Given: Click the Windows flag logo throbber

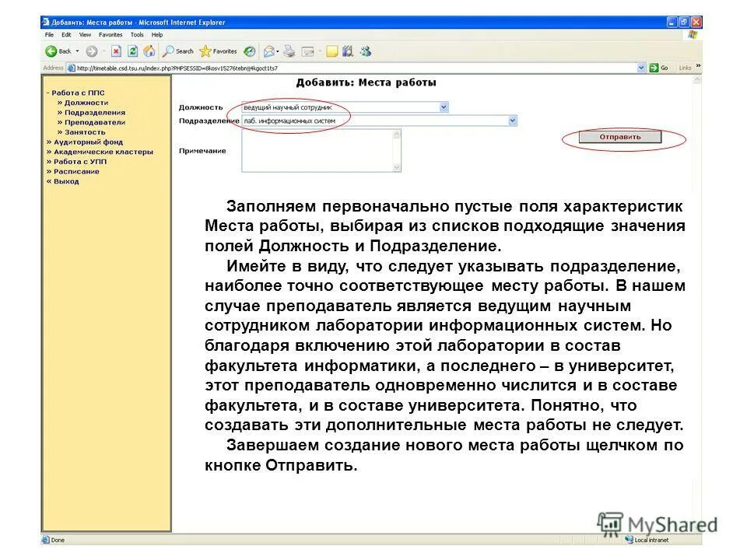Looking at the screenshot, I should [693, 35].
